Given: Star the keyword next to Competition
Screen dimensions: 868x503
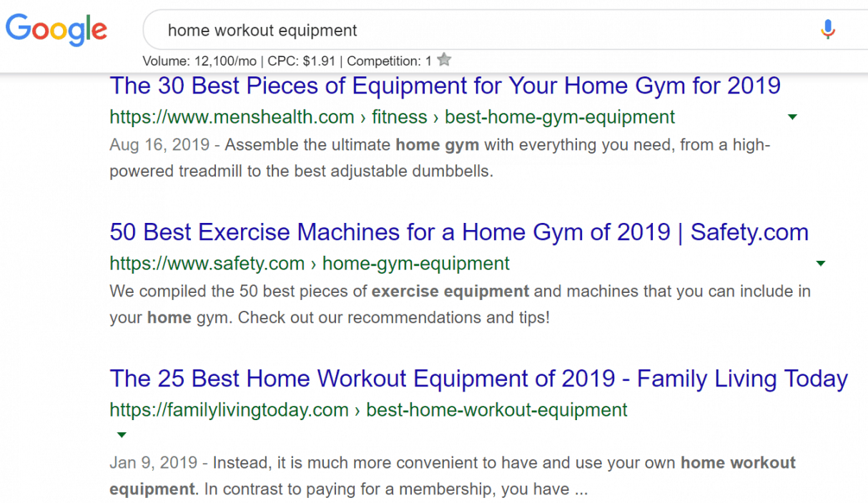Looking at the screenshot, I should (444, 60).
